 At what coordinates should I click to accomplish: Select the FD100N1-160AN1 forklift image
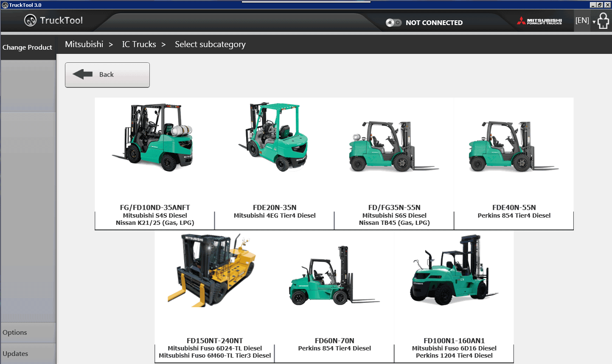[454, 270]
